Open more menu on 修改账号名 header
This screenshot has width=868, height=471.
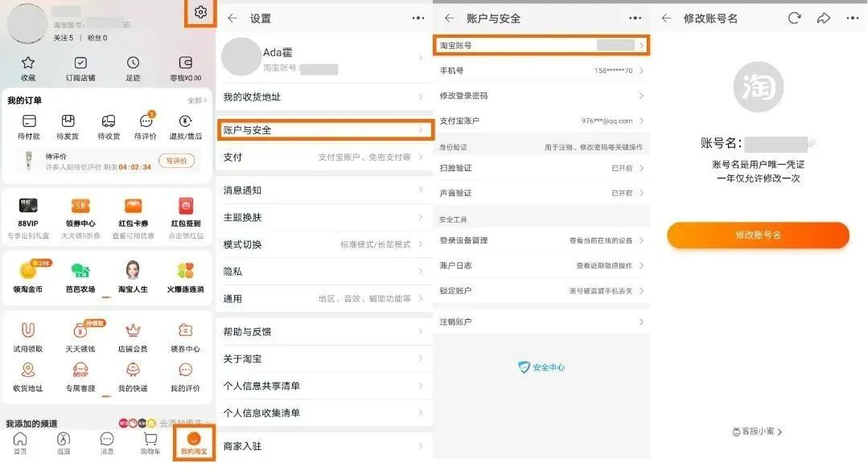coord(853,18)
